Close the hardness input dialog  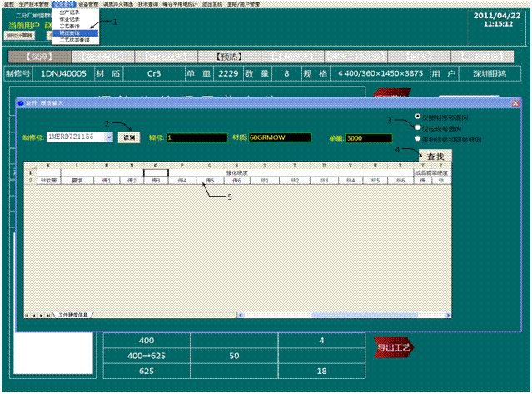[515, 102]
